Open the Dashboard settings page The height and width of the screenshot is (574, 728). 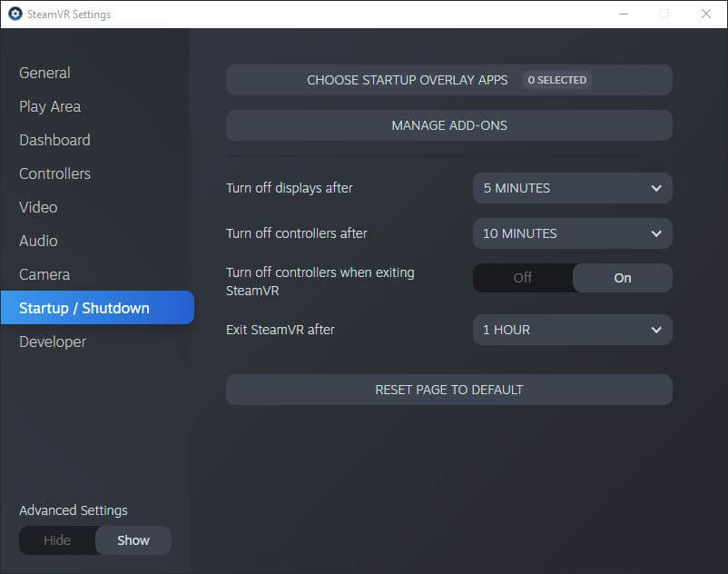click(x=54, y=140)
